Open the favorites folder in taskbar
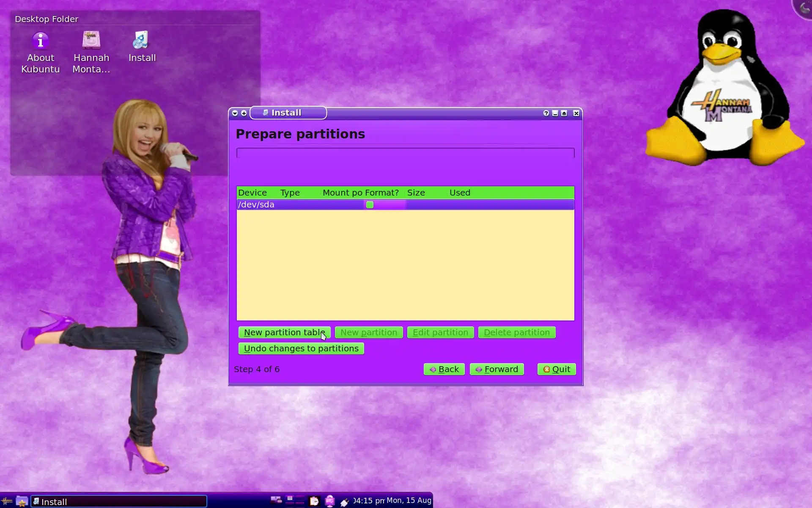Image resolution: width=812 pixels, height=508 pixels. coord(22,501)
